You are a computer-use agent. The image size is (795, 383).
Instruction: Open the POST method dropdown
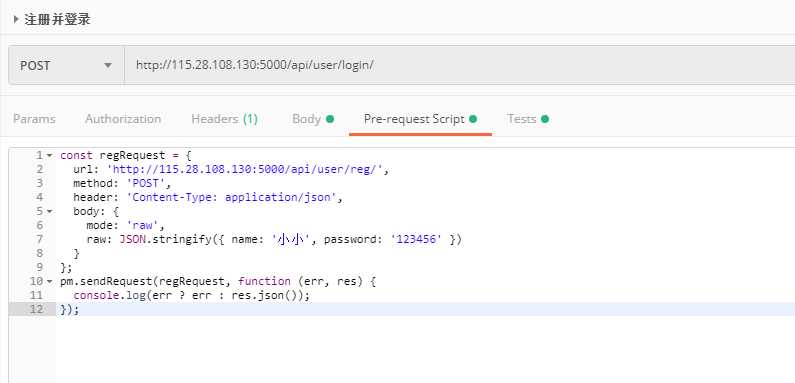coord(66,65)
